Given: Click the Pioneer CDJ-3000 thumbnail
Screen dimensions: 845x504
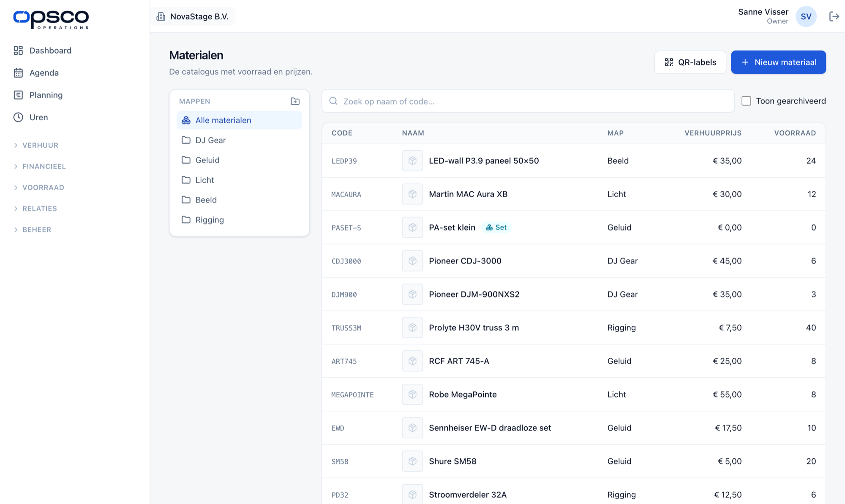Looking at the screenshot, I should (x=412, y=261).
